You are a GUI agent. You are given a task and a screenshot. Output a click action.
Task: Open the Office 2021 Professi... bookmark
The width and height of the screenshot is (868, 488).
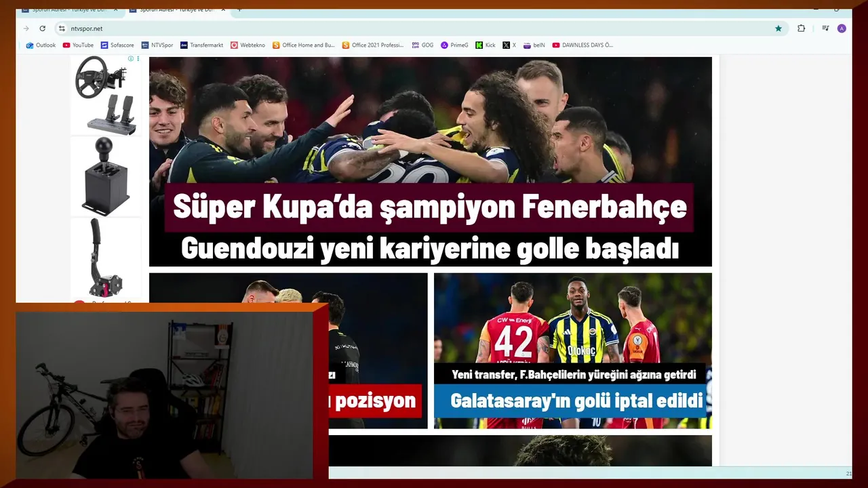[x=372, y=45]
